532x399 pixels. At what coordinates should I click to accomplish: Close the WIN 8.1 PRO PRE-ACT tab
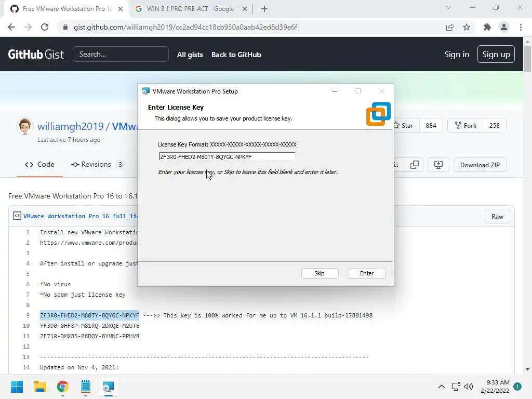245,9
